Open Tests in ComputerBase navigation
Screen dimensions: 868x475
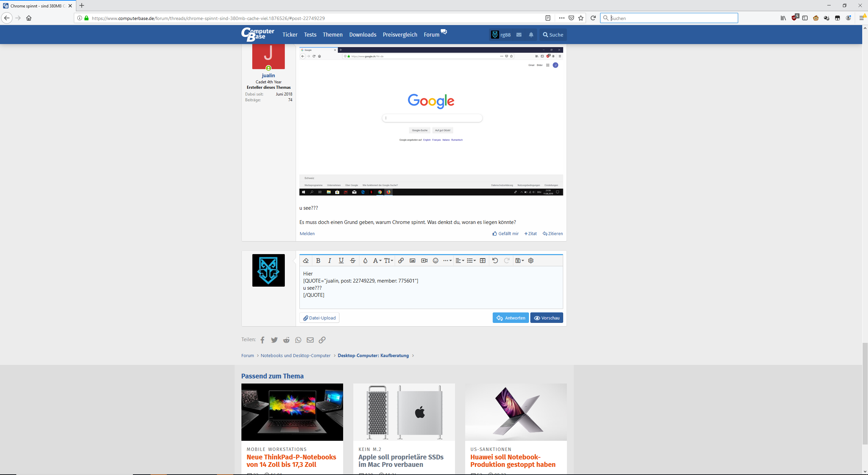[310, 35]
